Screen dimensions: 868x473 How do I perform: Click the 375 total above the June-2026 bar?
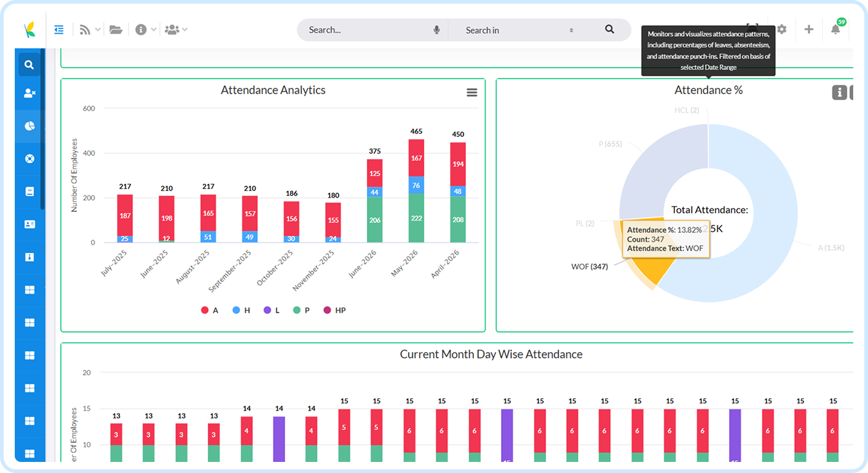(375, 151)
